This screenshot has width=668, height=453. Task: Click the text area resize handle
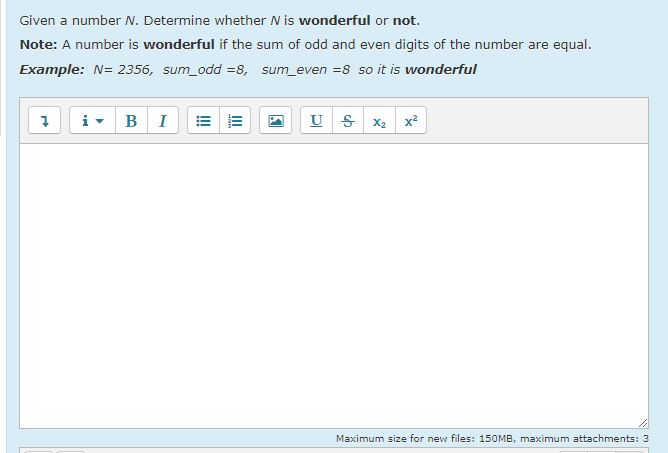coord(643,423)
